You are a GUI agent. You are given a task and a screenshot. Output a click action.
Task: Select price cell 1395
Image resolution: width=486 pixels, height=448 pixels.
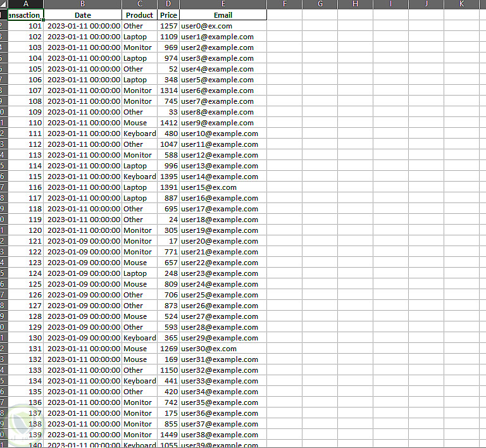point(168,177)
